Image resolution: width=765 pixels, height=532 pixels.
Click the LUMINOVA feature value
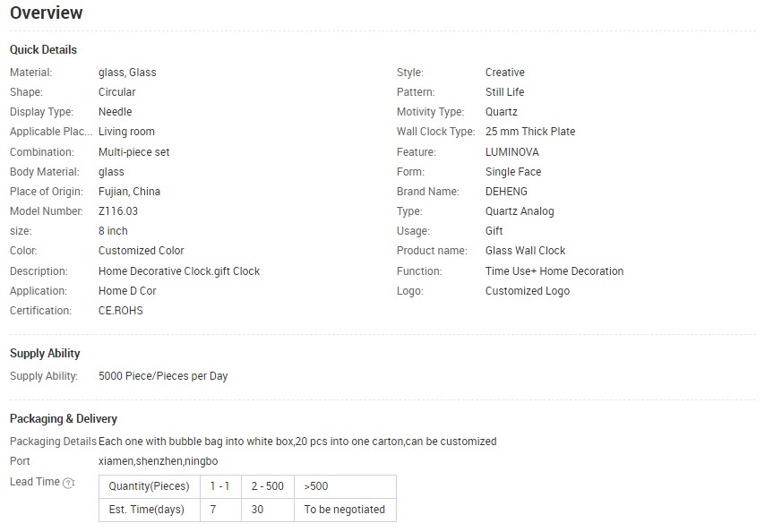[511, 152]
